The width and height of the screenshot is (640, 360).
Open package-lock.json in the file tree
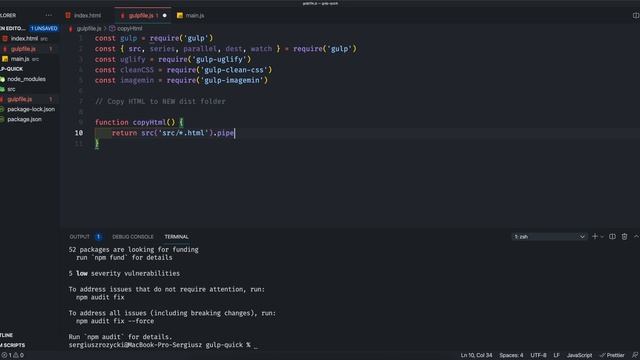31,109
